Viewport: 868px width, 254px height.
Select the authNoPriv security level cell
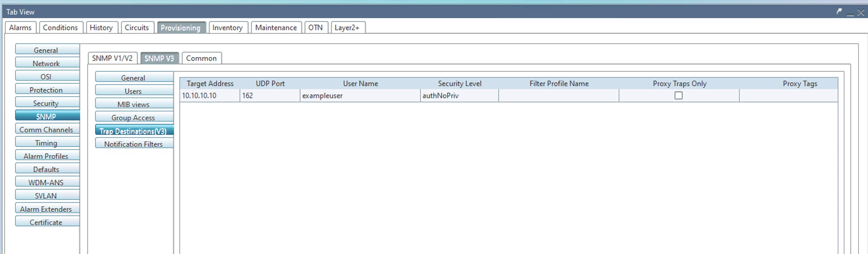(x=459, y=96)
